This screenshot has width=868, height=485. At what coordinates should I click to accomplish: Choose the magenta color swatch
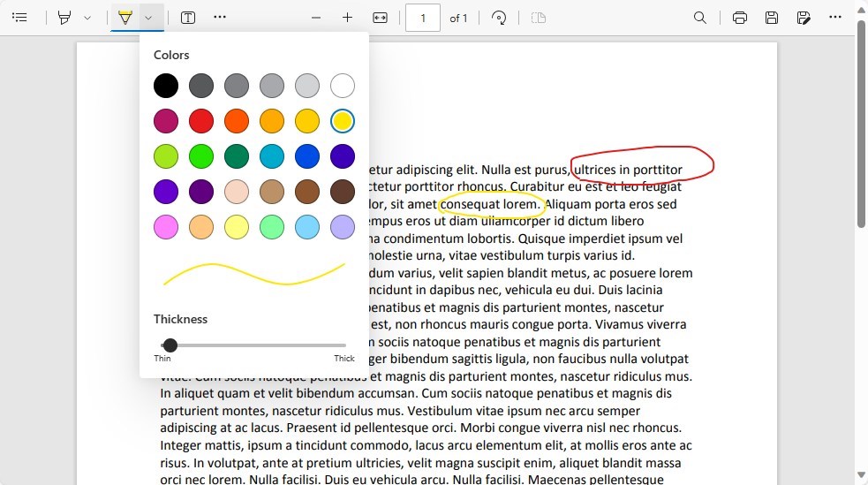[x=166, y=121]
